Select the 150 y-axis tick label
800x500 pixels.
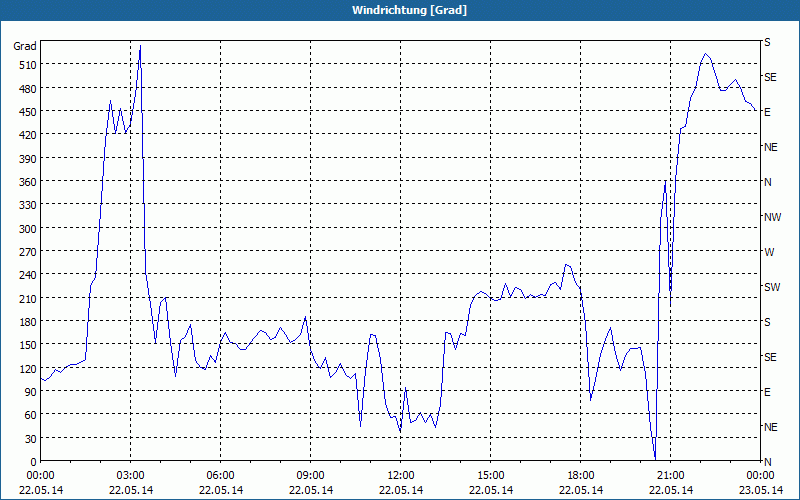[28, 345]
